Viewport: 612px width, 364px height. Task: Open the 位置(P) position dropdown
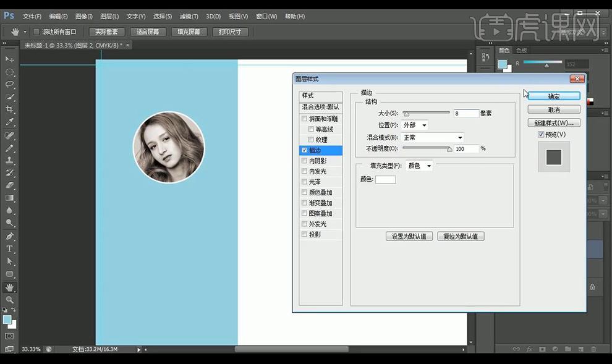[415, 125]
